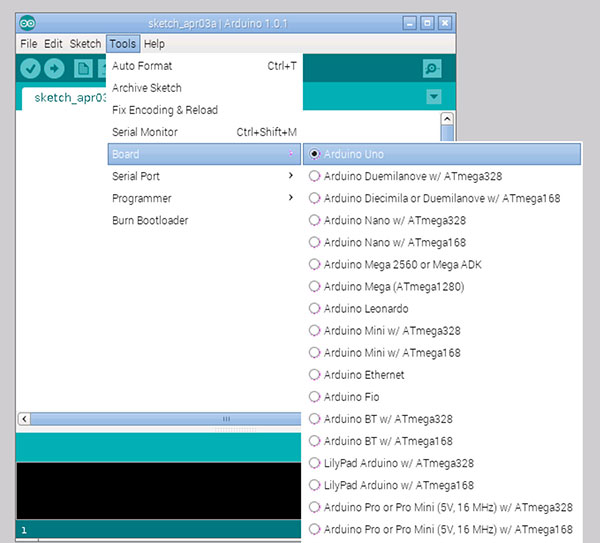This screenshot has width=600, height=543.
Task: Click the horizontal scrollbar left arrow
Action: tap(24, 419)
